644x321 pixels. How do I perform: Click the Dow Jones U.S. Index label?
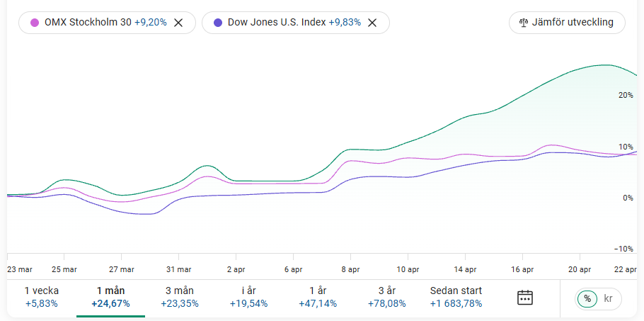click(277, 23)
